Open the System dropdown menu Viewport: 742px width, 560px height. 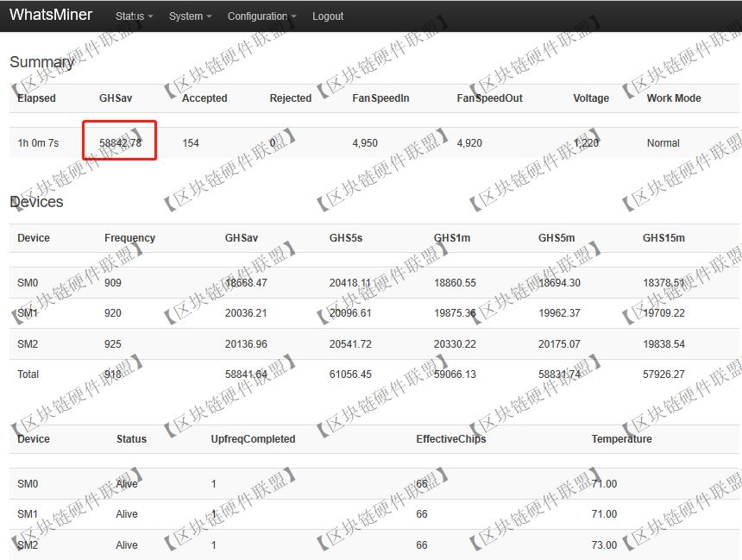[190, 16]
